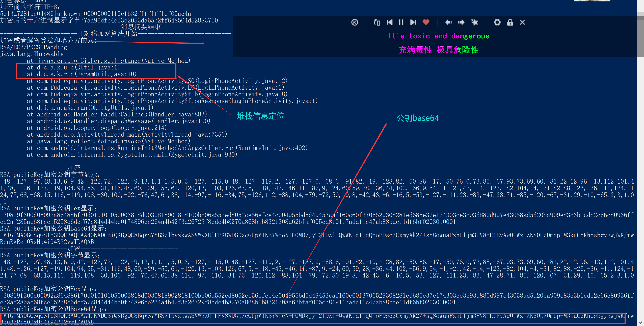Click the line 'java.lang.Throwable'
The image size is (644, 326).
[x=32, y=54]
